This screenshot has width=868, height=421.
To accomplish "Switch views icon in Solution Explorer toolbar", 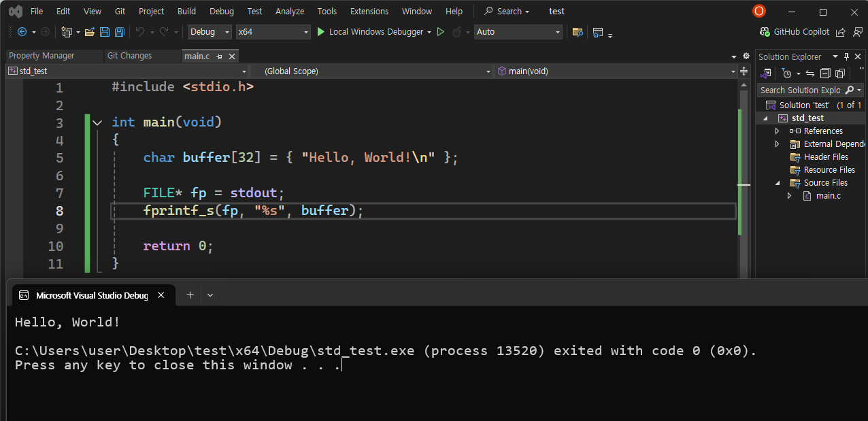I will [767, 73].
